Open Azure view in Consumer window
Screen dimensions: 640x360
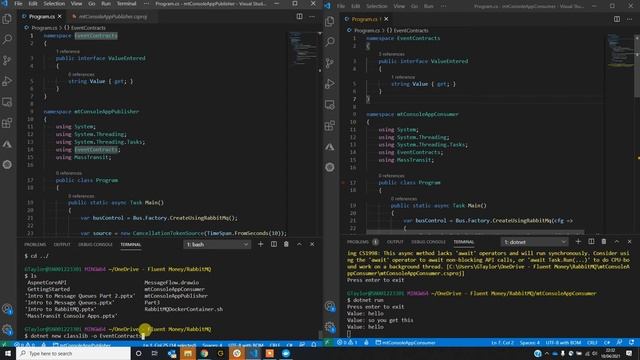click(330, 147)
